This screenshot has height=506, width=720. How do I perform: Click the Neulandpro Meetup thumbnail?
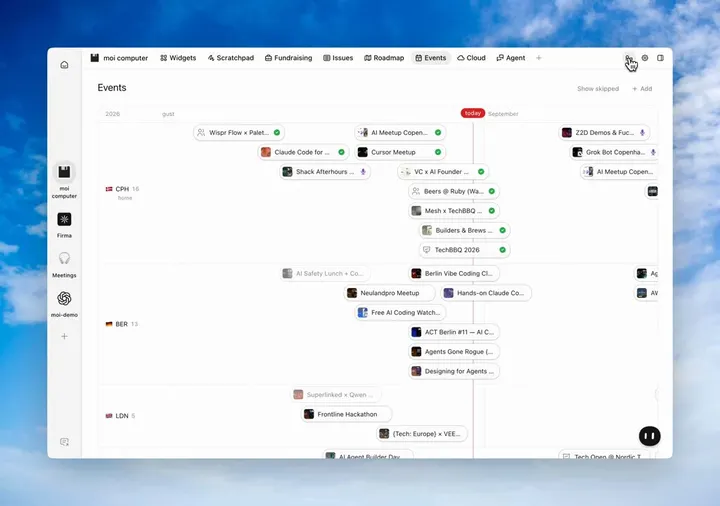click(352, 293)
